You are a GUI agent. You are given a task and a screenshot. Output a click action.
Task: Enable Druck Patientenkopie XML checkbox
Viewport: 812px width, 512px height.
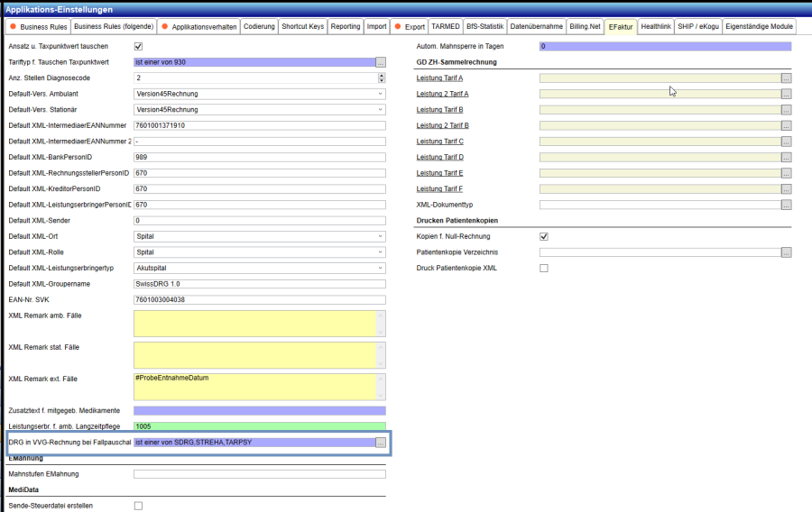coord(544,268)
